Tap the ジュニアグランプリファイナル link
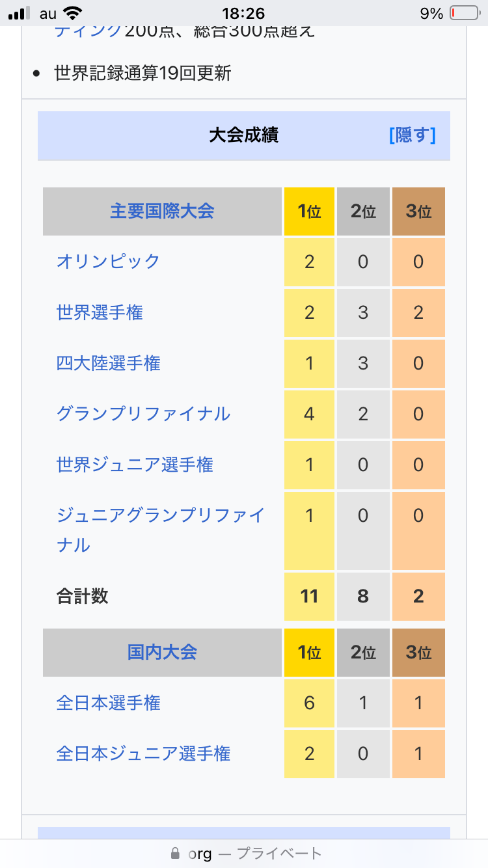The width and height of the screenshot is (488, 868). (160, 516)
